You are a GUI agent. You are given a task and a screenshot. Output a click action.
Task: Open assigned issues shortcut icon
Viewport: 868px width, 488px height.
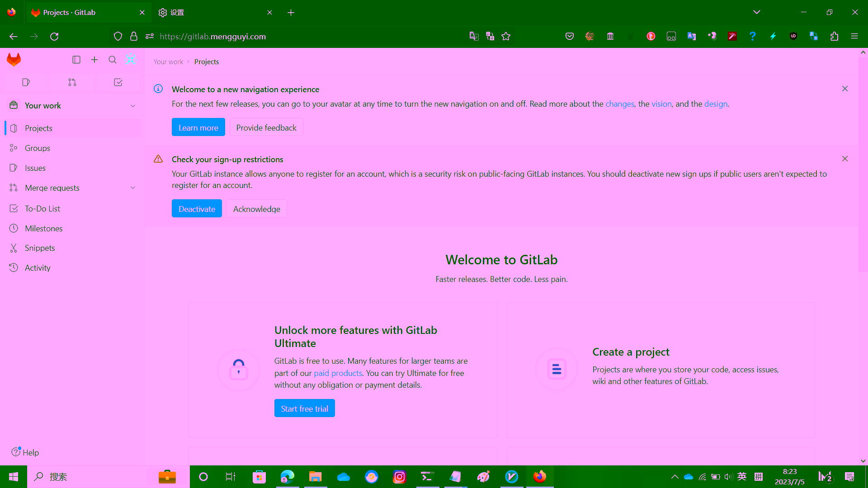point(26,82)
